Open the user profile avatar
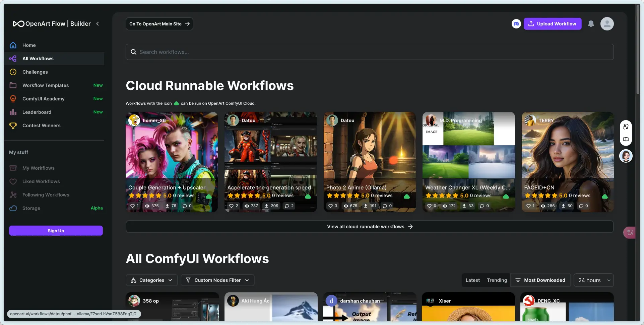The width and height of the screenshot is (644, 325). click(x=607, y=24)
